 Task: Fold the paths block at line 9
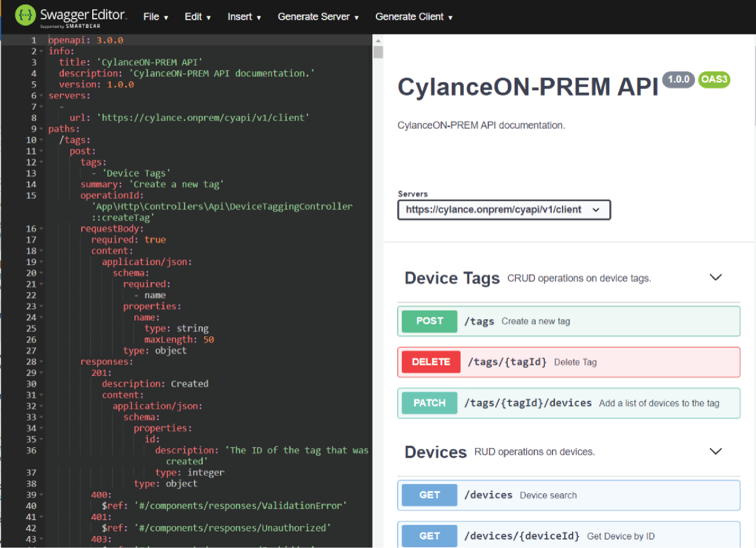(41, 129)
